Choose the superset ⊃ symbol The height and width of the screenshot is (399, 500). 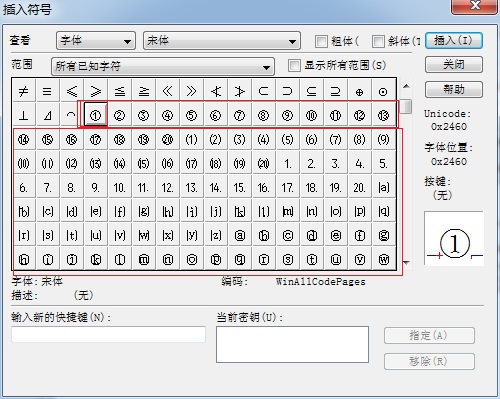click(x=287, y=91)
